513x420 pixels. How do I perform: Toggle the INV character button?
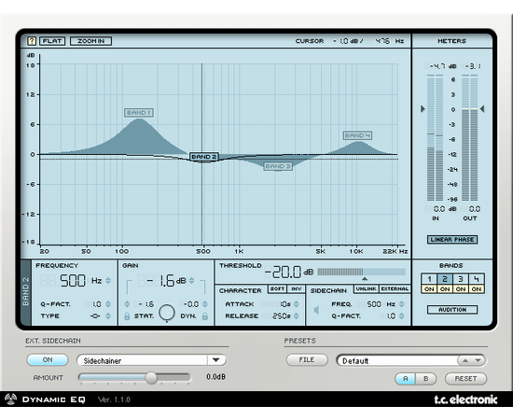coord(296,288)
